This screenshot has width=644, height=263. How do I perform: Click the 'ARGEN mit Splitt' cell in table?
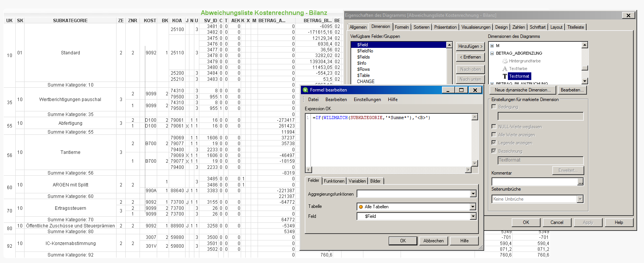click(x=70, y=185)
